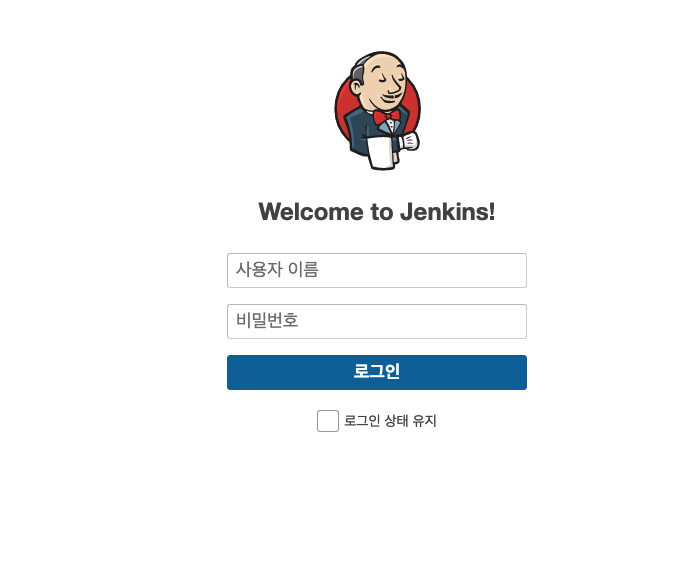Click the white towel on butler's arm
This screenshot has height=574, width=692.
point(380,153)
